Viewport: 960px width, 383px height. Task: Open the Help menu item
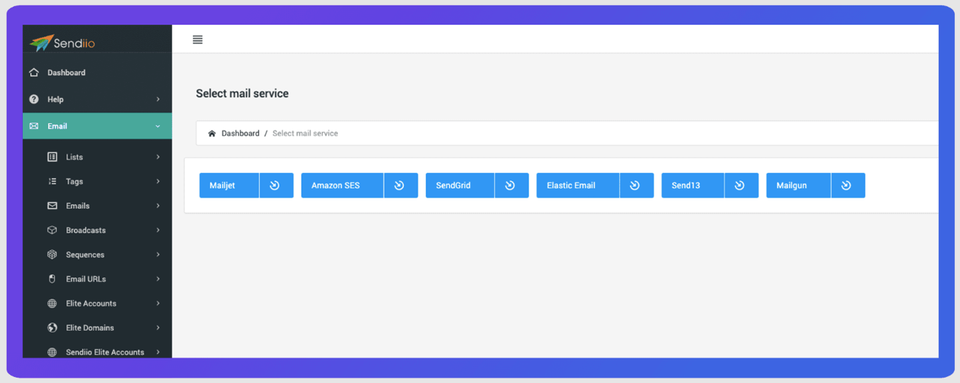click(x=97, y=99)
